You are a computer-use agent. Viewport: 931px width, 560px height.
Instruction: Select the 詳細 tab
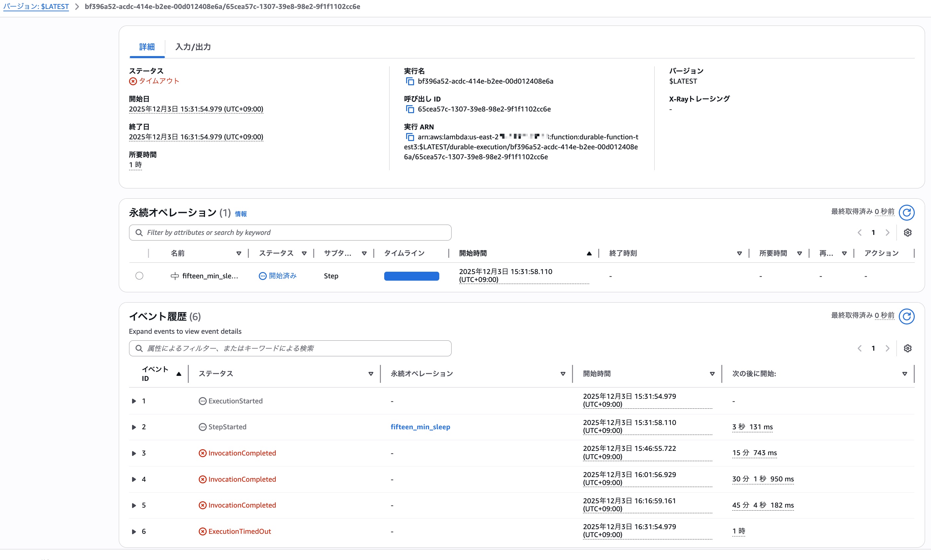point(147,47)
